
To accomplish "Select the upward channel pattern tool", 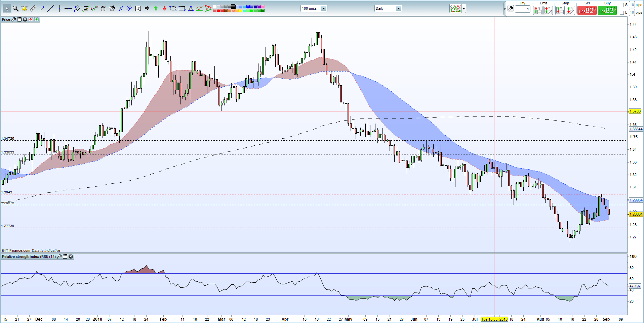I will click(199, 8).
